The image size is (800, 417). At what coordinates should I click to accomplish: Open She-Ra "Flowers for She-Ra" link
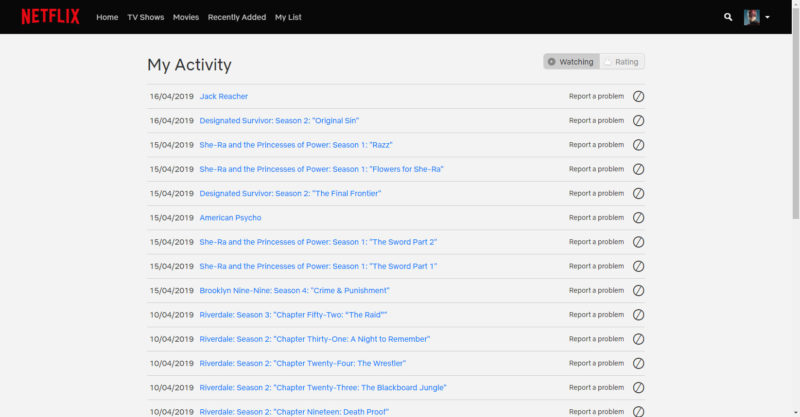pos(321,169)
